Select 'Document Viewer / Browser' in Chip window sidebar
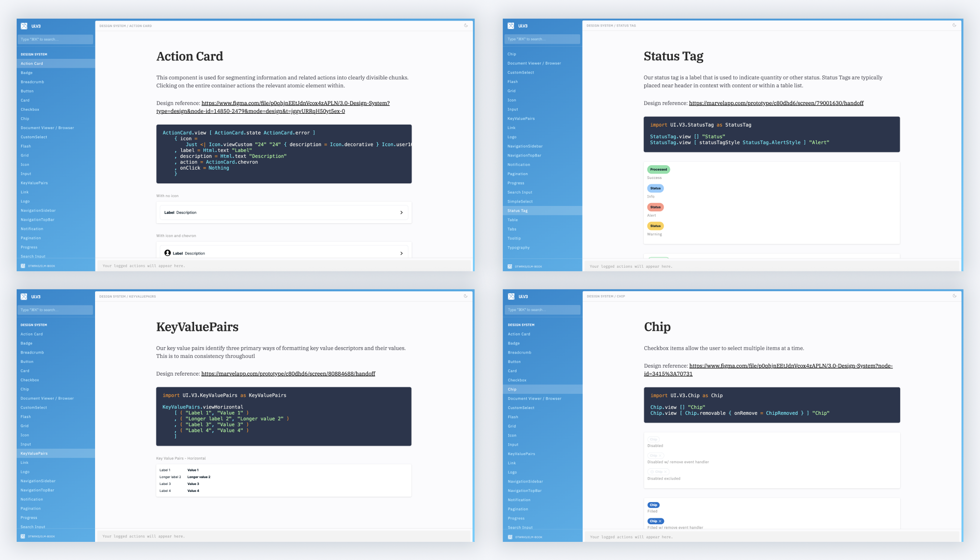The image size is (980, 560). click(x=535, y=399)
